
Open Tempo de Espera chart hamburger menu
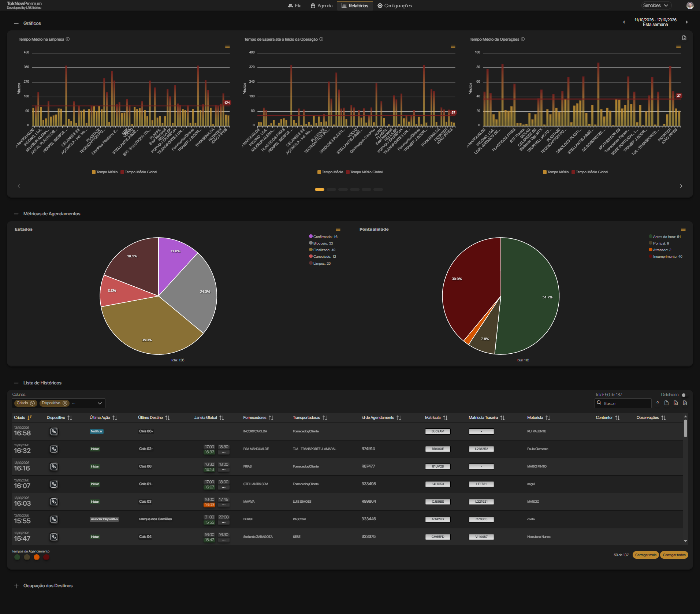click(453, 46)
